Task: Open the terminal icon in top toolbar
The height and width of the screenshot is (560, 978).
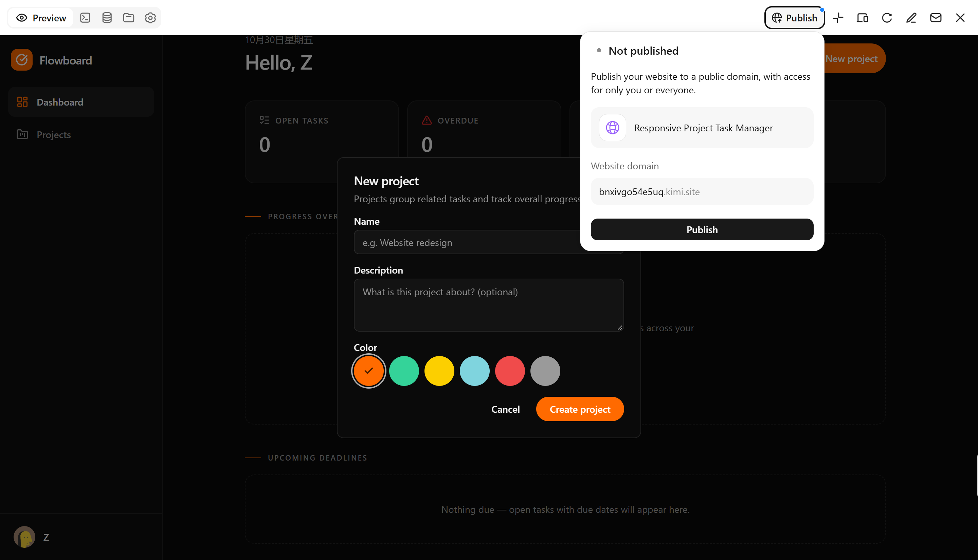Action: (86, 18)
